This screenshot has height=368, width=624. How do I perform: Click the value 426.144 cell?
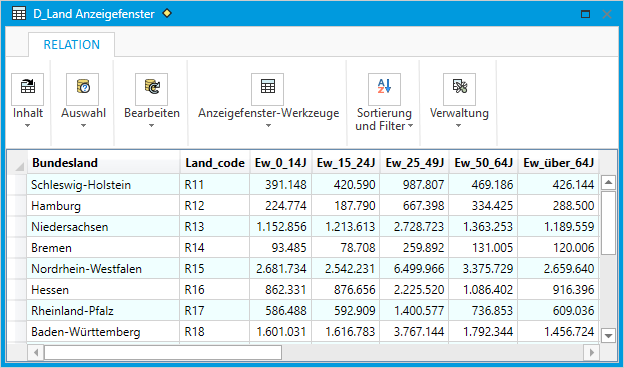[558, 185]
